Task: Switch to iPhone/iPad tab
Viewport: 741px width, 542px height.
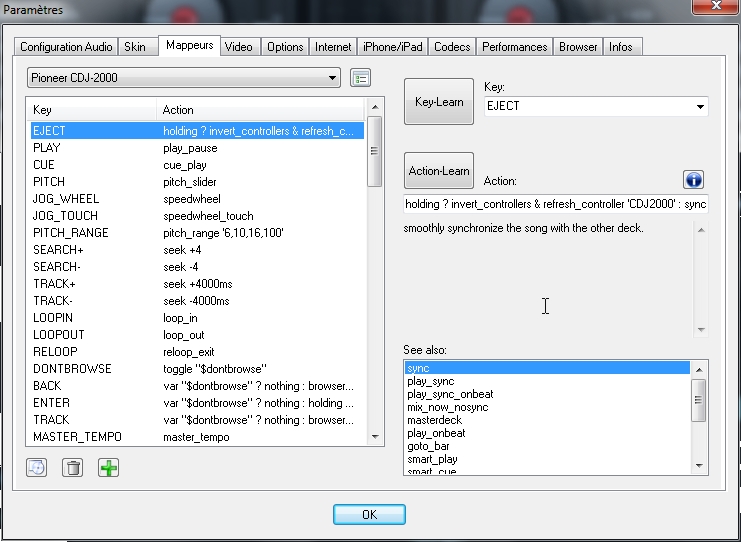Action: click(392, 47)
